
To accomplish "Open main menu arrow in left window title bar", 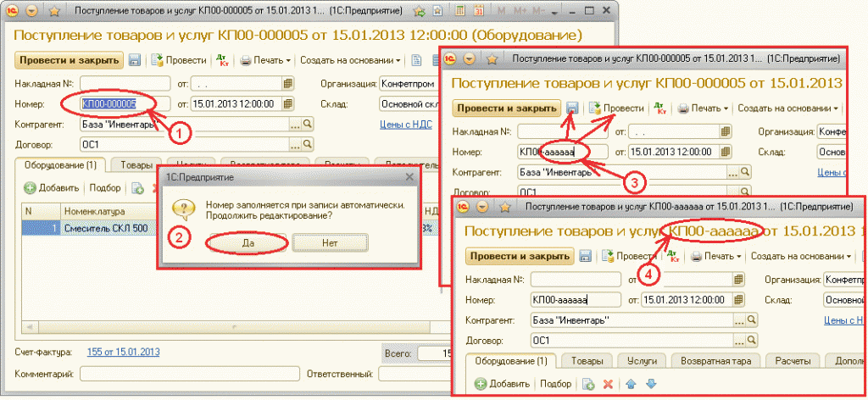I will click(x=31, y=10).
